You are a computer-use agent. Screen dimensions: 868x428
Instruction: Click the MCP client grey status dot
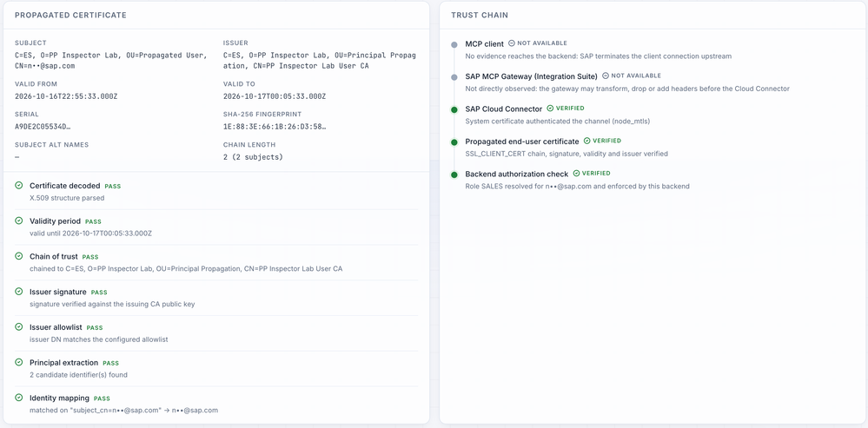coord(454,44)
